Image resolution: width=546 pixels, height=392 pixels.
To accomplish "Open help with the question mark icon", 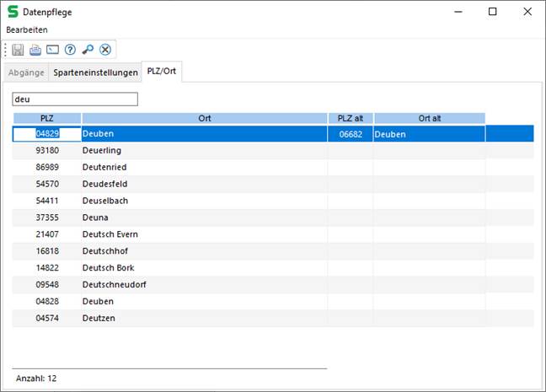I will coord(70,50).
